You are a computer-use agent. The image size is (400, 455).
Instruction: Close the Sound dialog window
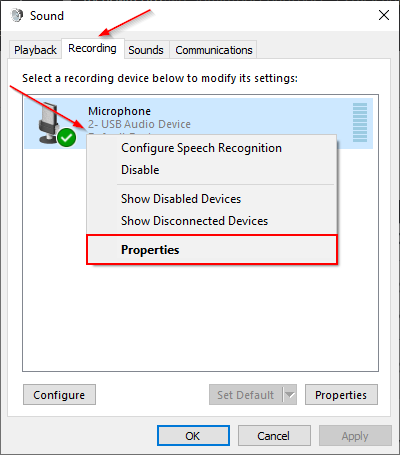coord(384,15)
